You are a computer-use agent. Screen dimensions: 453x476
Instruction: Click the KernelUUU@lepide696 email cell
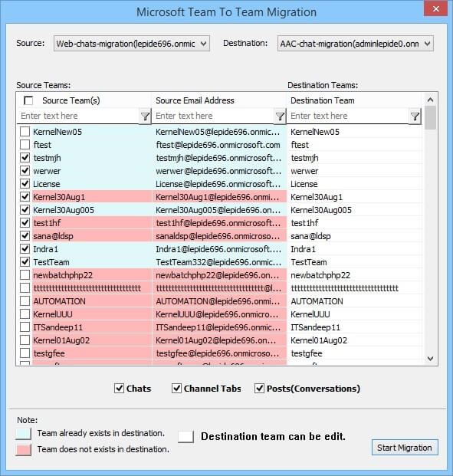[x=219, y=314]
